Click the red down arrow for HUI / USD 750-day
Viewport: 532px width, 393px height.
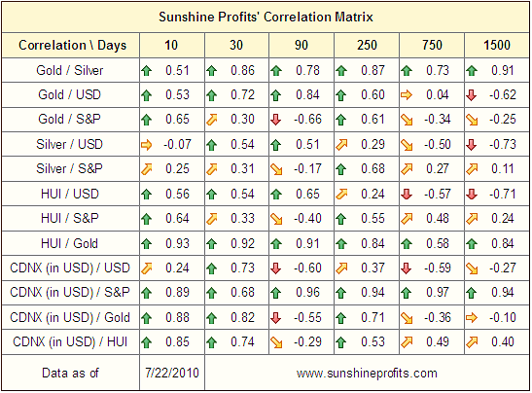[x=407, y=195]
